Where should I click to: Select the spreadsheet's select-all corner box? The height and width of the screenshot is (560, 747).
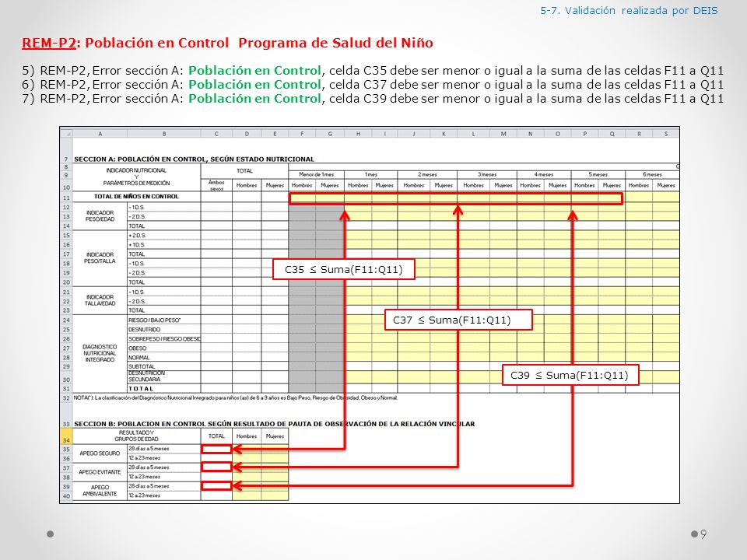coord(66,134)
